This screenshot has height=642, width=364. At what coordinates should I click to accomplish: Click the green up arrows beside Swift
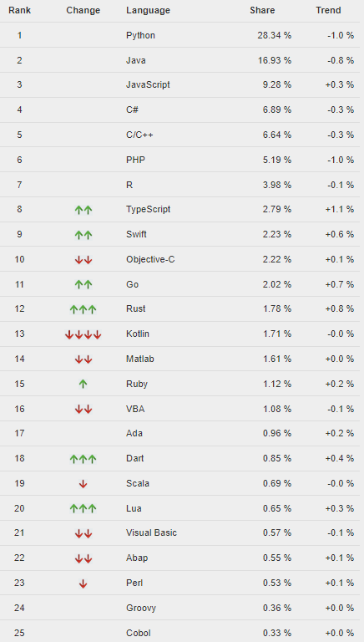[83, 235]
